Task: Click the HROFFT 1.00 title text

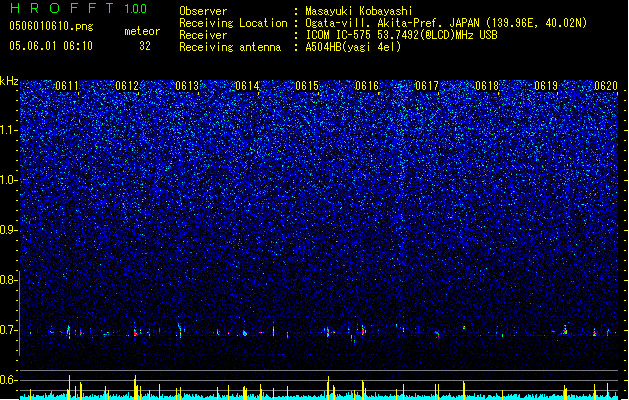Action: [x=79, y=8]
